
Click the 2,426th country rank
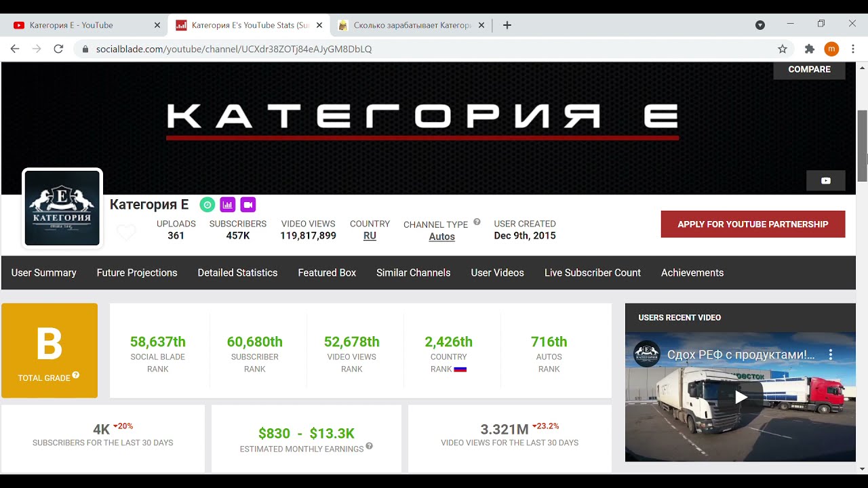pos(449,342)
